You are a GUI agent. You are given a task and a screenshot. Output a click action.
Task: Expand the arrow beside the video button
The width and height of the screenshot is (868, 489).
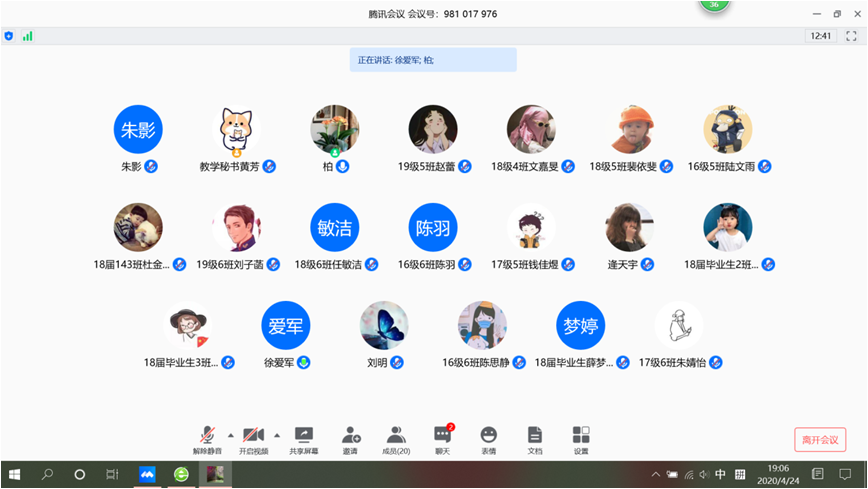[x=277, y=435]
